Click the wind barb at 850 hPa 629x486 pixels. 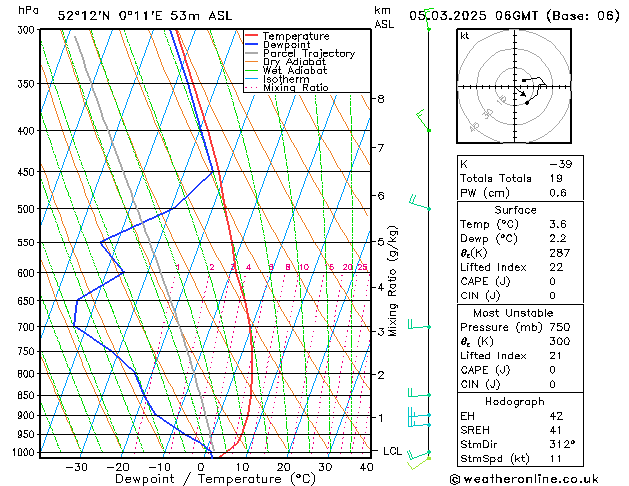click(x=419, y=393)
